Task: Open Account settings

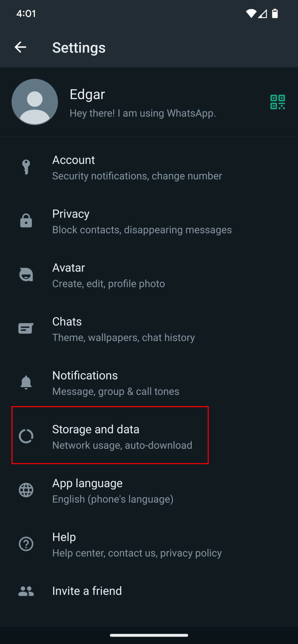Action: pos(137,167)
